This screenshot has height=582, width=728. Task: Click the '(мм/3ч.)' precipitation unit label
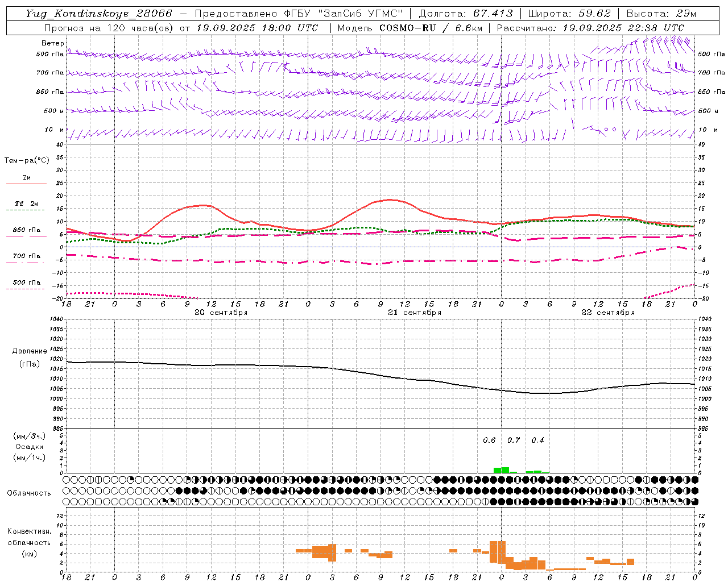point(30,436)
